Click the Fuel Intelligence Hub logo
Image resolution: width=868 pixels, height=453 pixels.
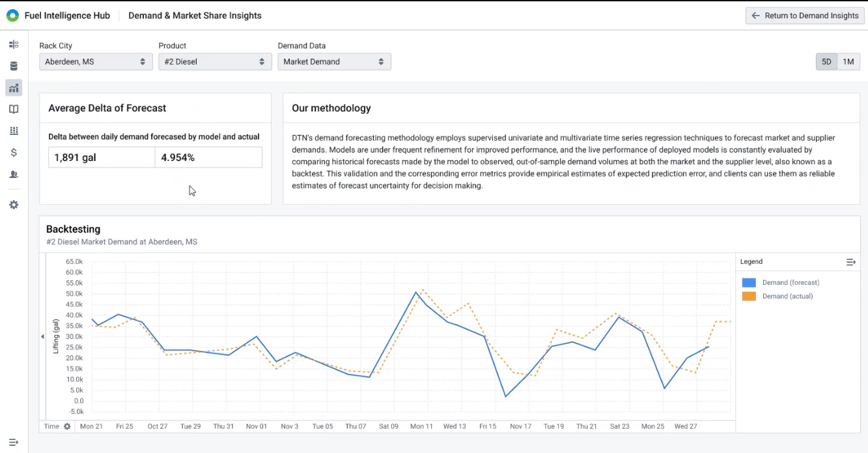[12, 16]
